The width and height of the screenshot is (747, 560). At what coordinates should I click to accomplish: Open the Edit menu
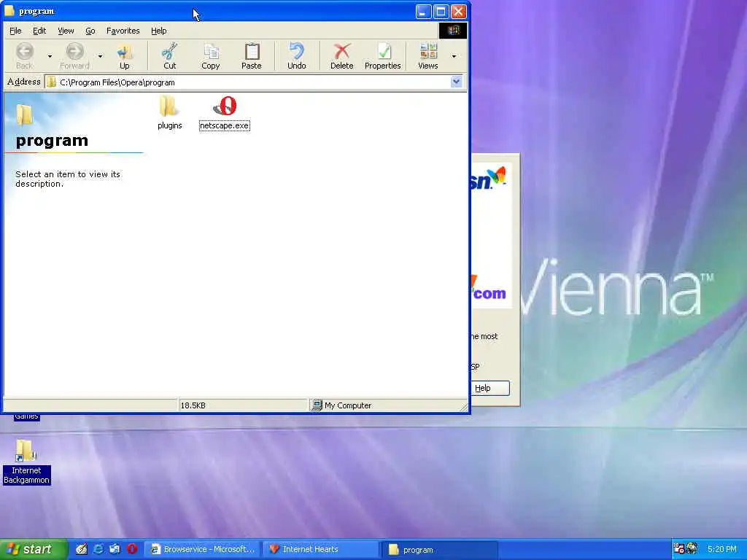[39, 31]
